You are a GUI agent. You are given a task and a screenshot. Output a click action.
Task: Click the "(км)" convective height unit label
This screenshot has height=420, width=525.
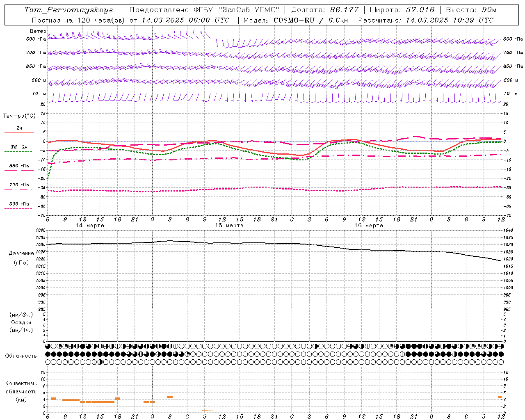21,399
